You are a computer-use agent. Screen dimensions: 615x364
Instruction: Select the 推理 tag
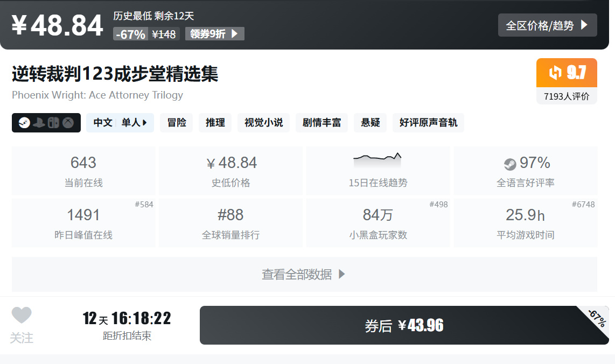pyautogui.click(x=215, y=123)
